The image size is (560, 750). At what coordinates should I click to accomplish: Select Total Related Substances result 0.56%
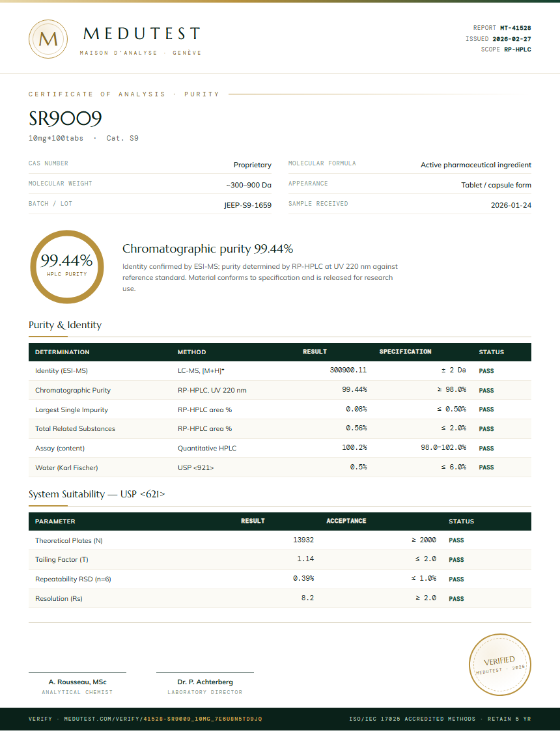pos(356,428)
